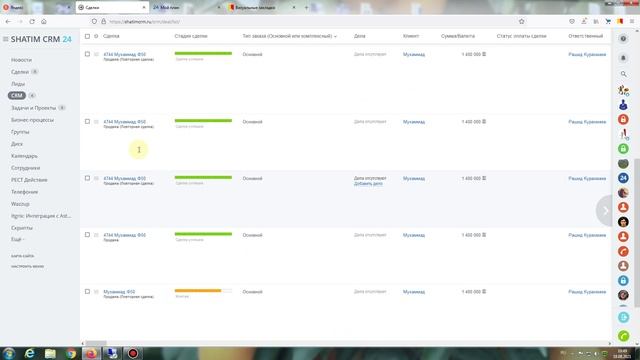Sort by the Ответственный column header
Viewport: 640px width, 360px height.
pyautogui.click(x=585, y=36)
